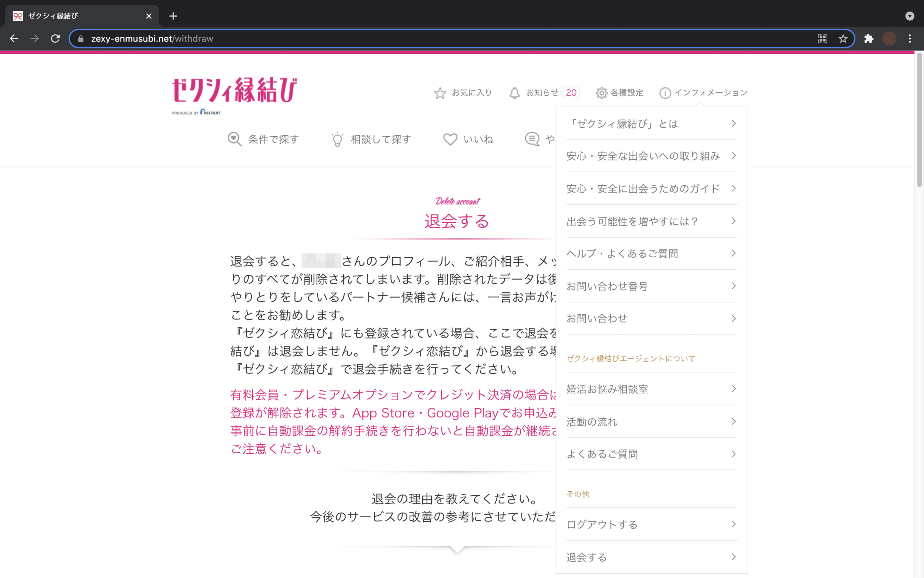Click the ゼクシィ縁結びエージェントについて section label
Image resolution: width=924 pixels, height=578 pixels.
(631, 359)
